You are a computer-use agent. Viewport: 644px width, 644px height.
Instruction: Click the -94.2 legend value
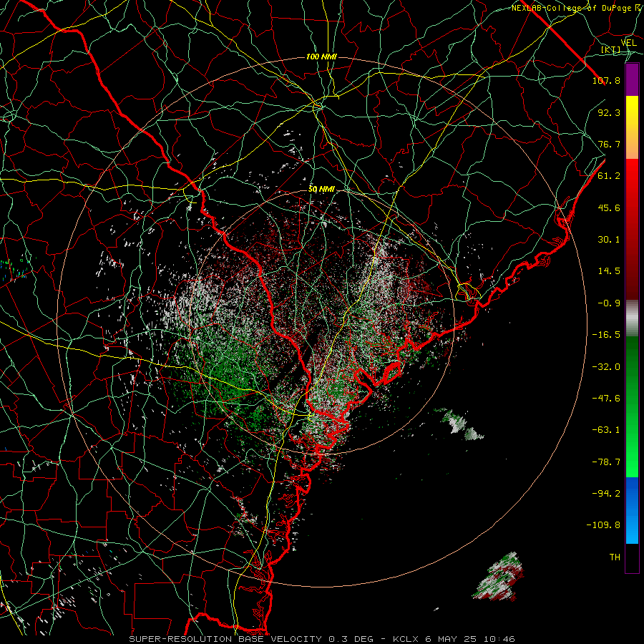click(606, 494)
